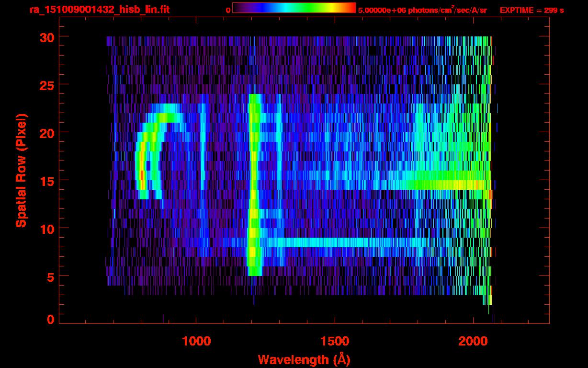Click x-axis tick label 2000
Image resolution: width=588 pixels, height=368 pixels.
tap(473, 341)
